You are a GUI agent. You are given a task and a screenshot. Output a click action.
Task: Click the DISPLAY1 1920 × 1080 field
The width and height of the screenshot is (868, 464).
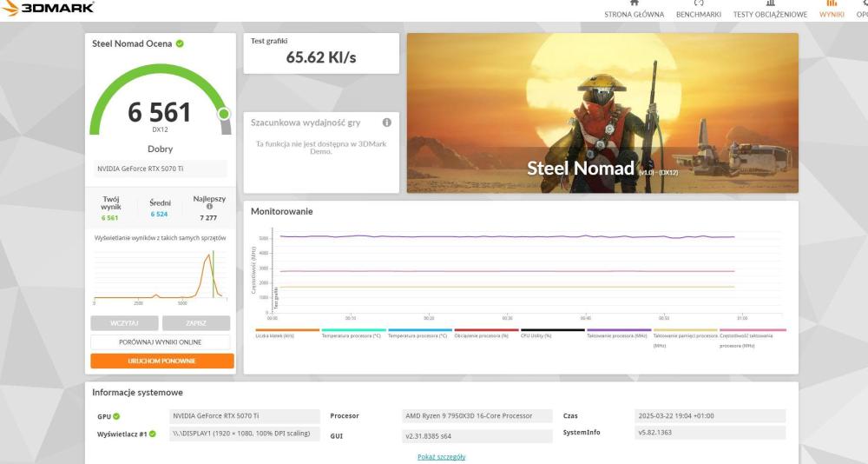click(245, 434)
